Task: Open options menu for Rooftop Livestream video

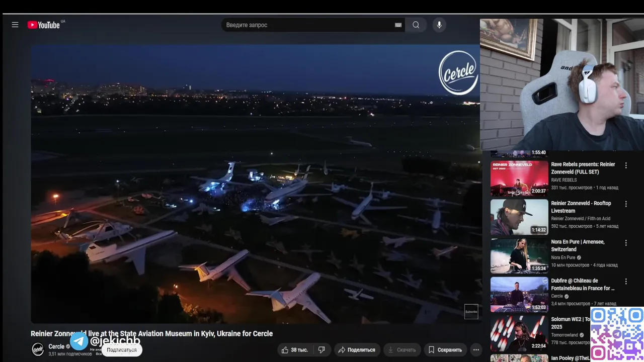Action: [626, 204]
